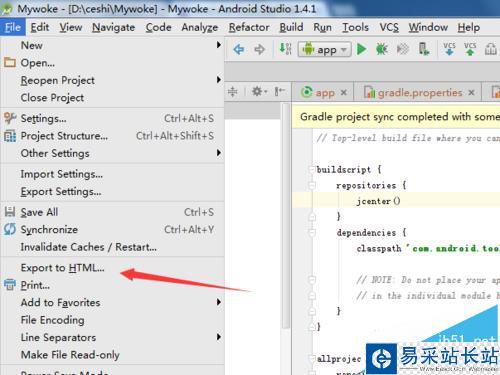This screenshot has height=375, width=500.
Task: Expand the Other Settings submenu
Action: point(112,153)
